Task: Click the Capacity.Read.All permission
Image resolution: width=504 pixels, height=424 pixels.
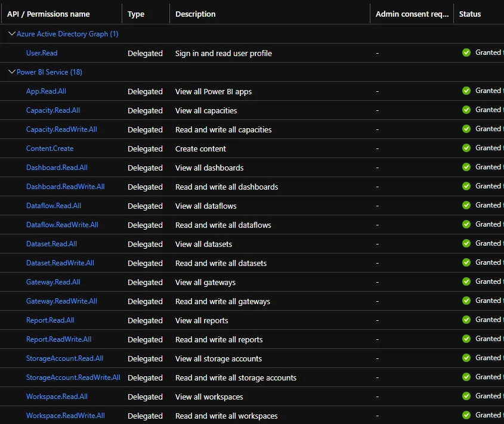Action: pyautogui.click(x=53, y=110)
